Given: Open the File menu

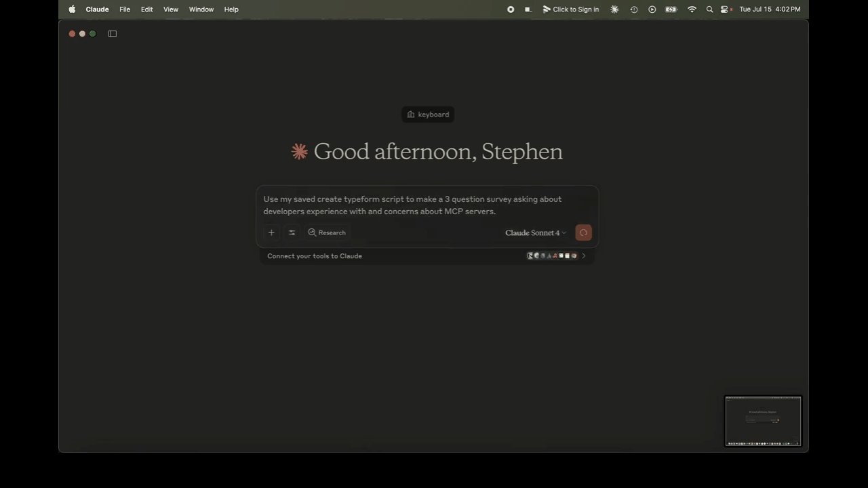Looking at the screenshot, I should coord(125,9).
